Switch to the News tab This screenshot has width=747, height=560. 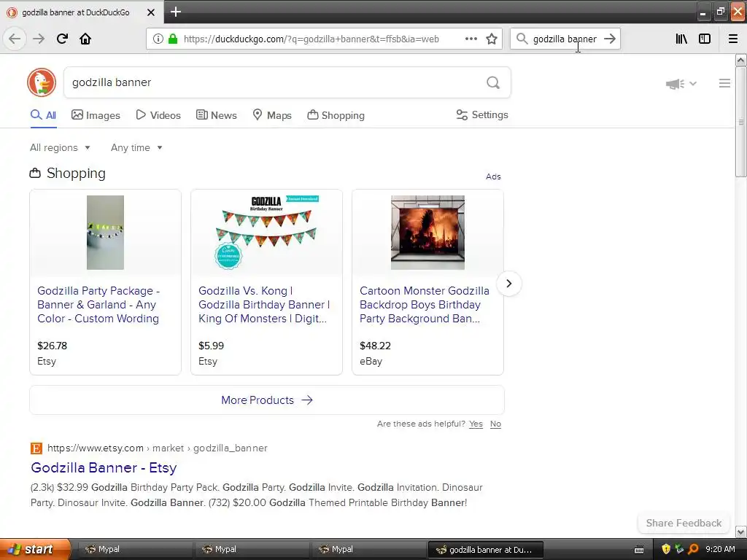(x=216, y=115)
